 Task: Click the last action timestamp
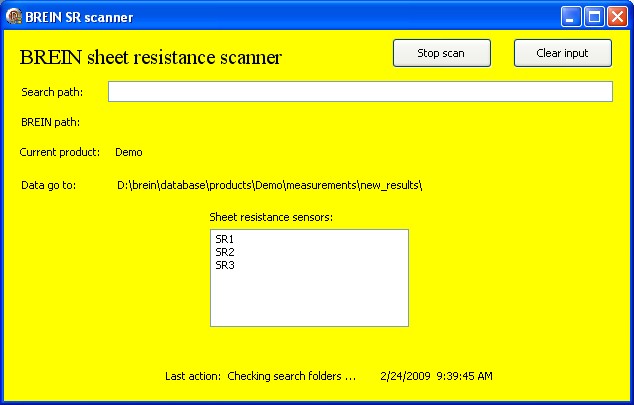pos(436,376)
